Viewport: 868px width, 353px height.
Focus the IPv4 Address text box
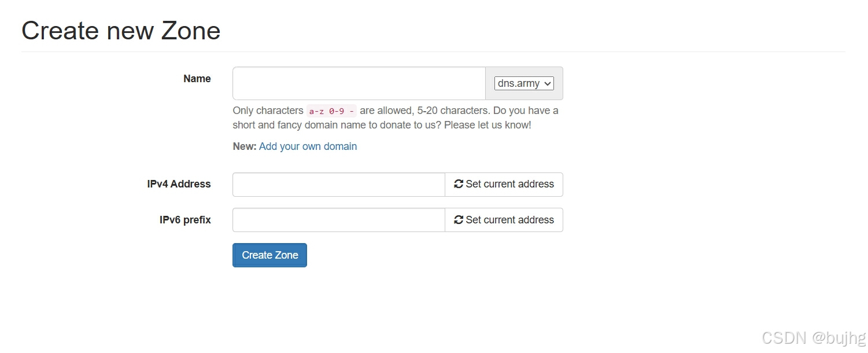339,185
